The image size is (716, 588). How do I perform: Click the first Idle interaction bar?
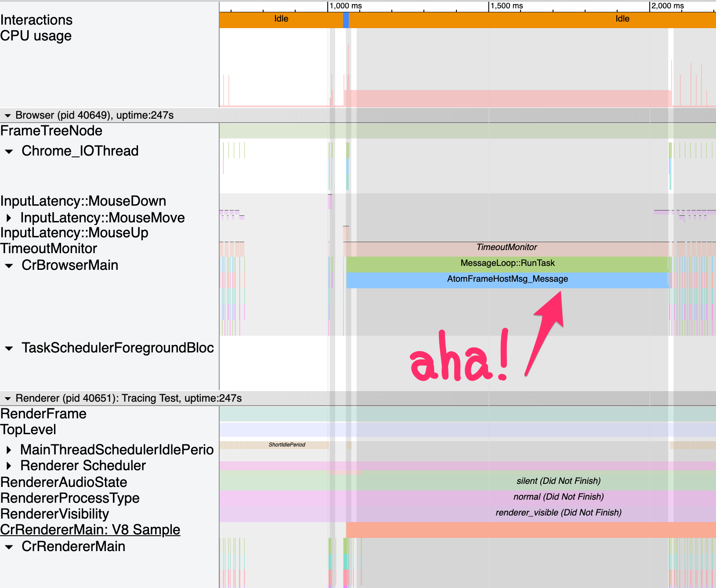[281, 19]
